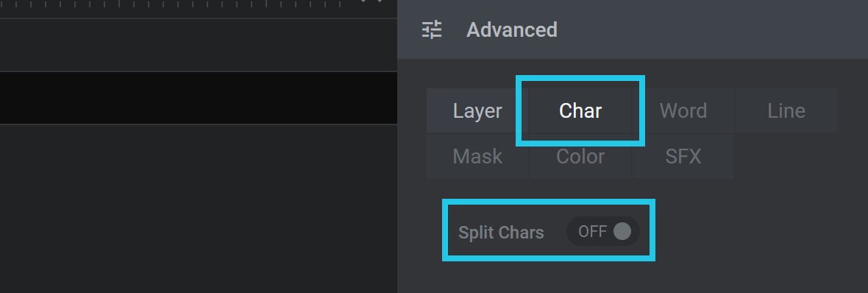Click the empty timeline row above black track
868x293 pixels.
click(198, 45)
